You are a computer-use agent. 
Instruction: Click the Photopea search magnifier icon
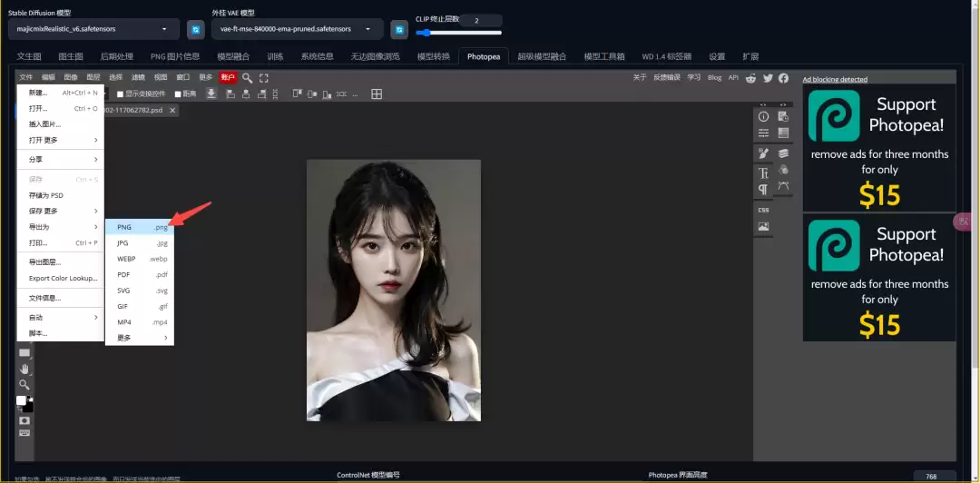pos(248,77)
